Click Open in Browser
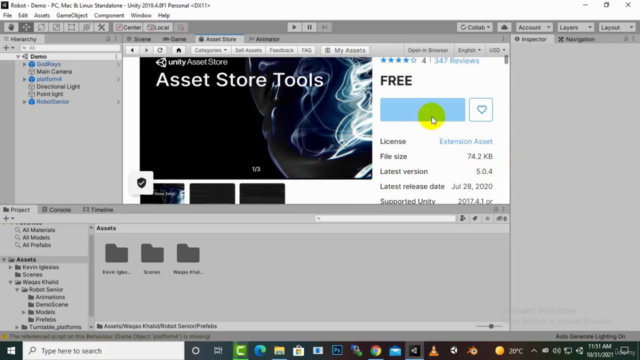The height and width of the screenshot is (360, 640). [x=428, y=50]
